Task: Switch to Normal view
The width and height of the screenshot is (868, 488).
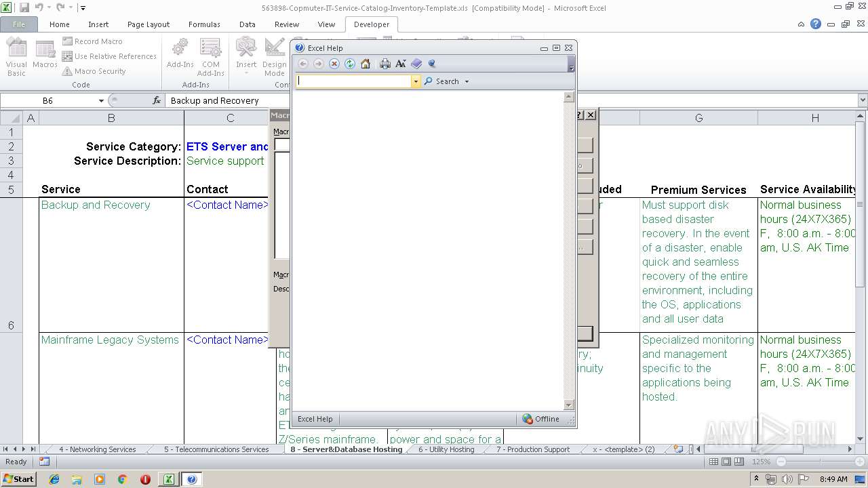Action: pos(713,462)
